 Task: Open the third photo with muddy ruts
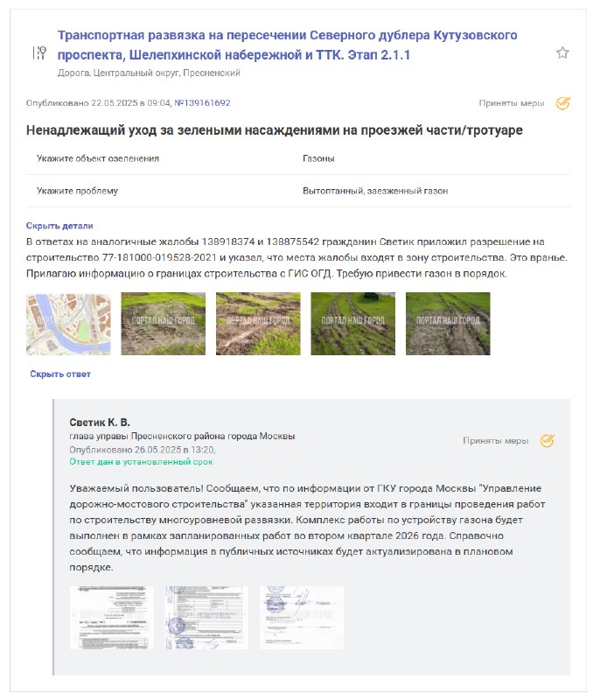coord(258,324)
